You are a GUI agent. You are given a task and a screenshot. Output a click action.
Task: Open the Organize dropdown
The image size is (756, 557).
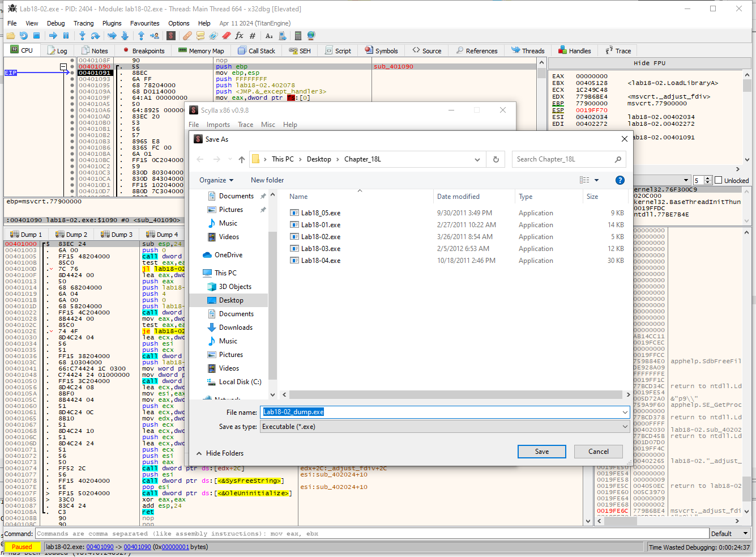coord(216,180)
